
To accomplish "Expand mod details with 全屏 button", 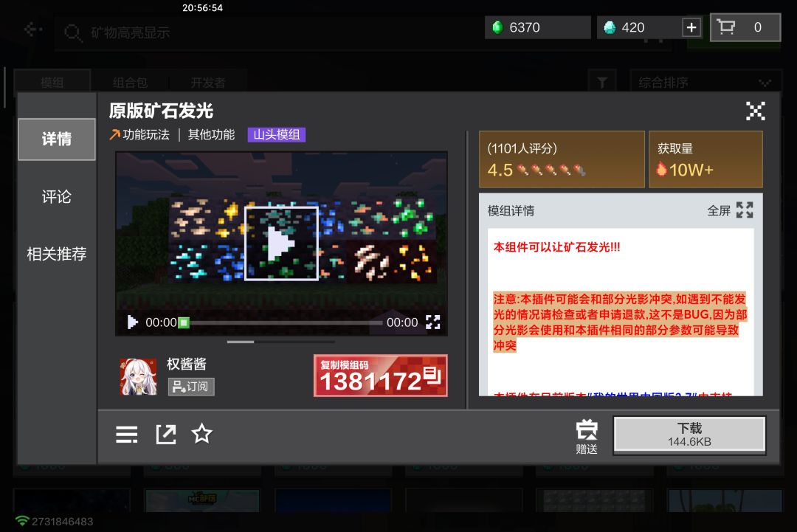I will click(x=730, y=210).
